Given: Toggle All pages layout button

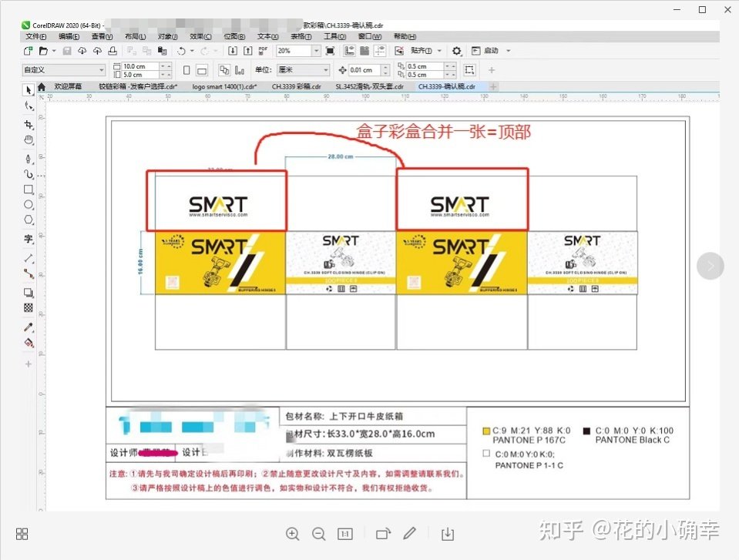Looking at the screenshot, I should tap(224, 70).
